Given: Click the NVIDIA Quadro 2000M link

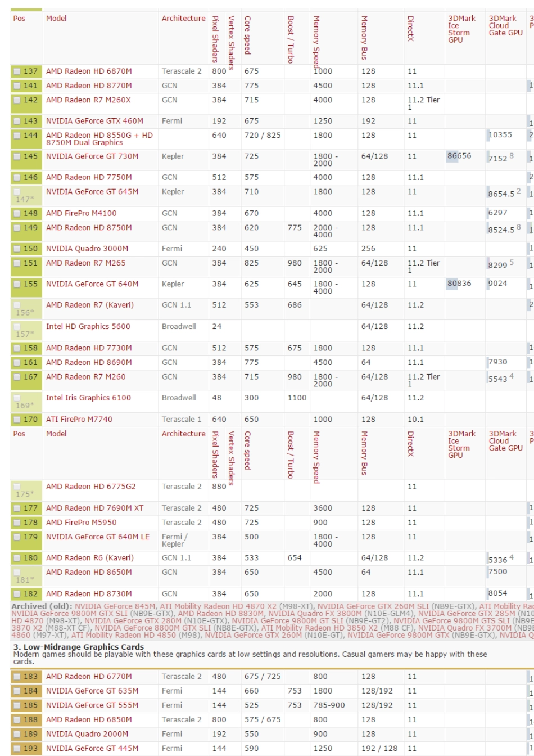Looking at the screenshot, I should coord(87,734).
